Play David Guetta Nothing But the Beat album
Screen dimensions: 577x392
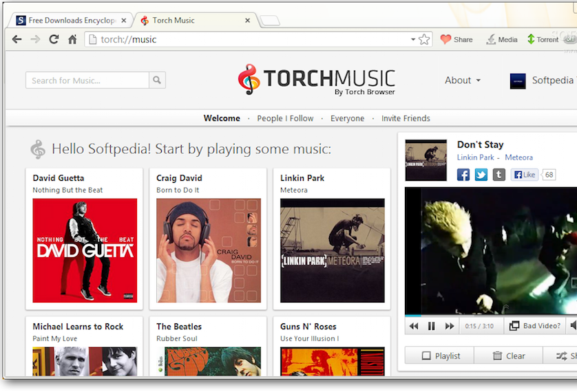coord(85,250)
